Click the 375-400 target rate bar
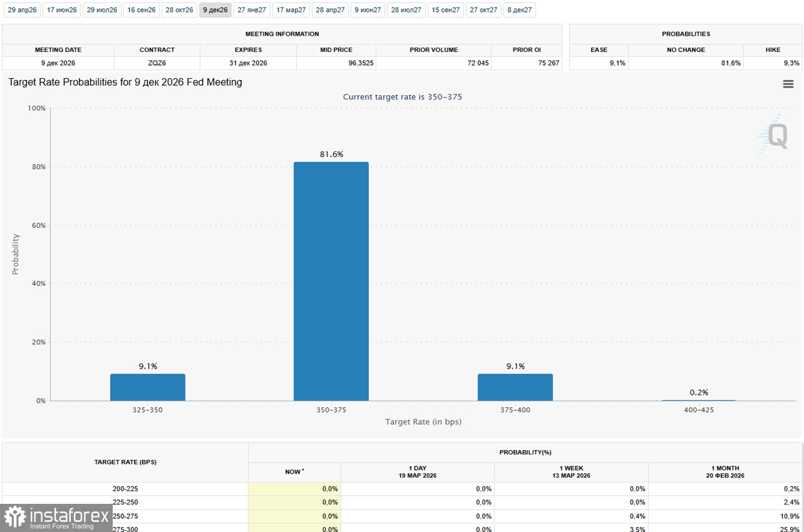 coord(515,387)
